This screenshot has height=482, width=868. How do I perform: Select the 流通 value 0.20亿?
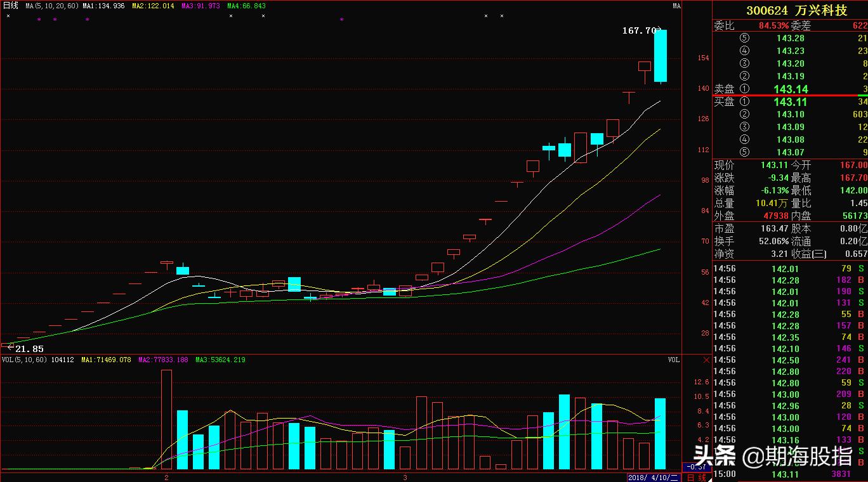854,241
